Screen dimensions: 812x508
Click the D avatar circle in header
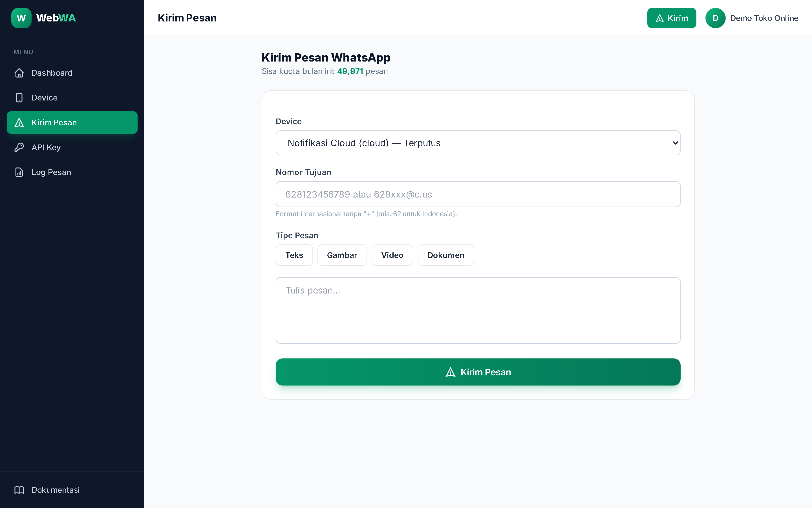click(x=715, y=18)
